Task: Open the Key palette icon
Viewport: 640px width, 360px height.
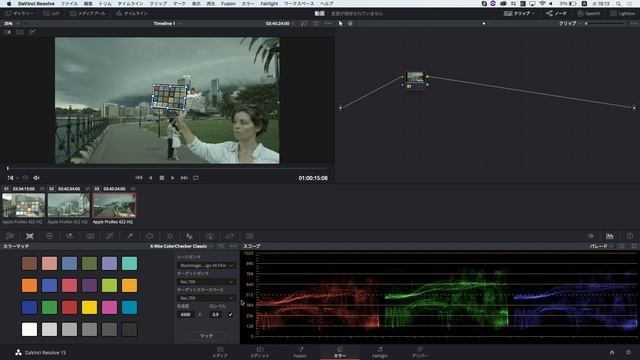Action: click(209, 236)
